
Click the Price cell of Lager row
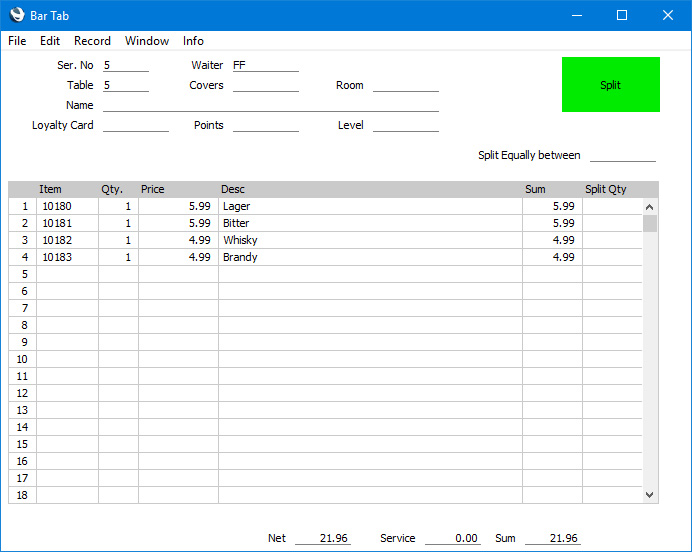pyautogui.click(x=178, y=206)
